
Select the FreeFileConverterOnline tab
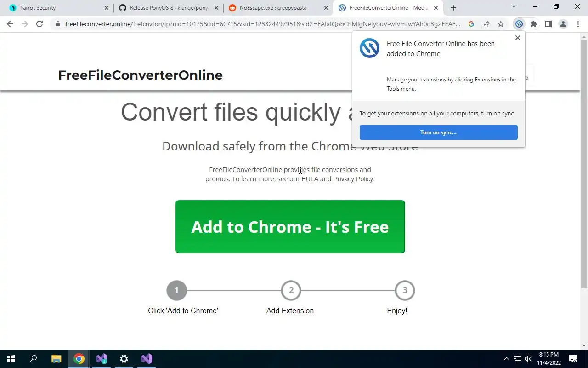[x=388, y=8]
